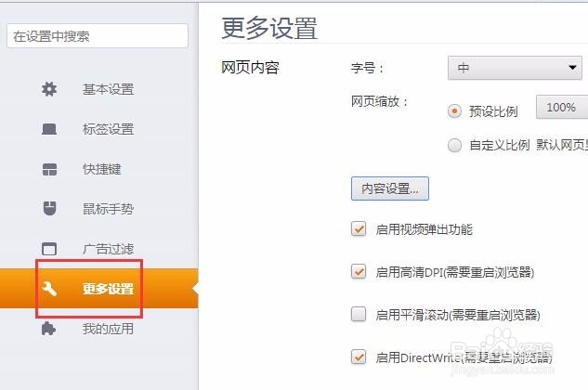Click the mouse gesture icon

49,209
